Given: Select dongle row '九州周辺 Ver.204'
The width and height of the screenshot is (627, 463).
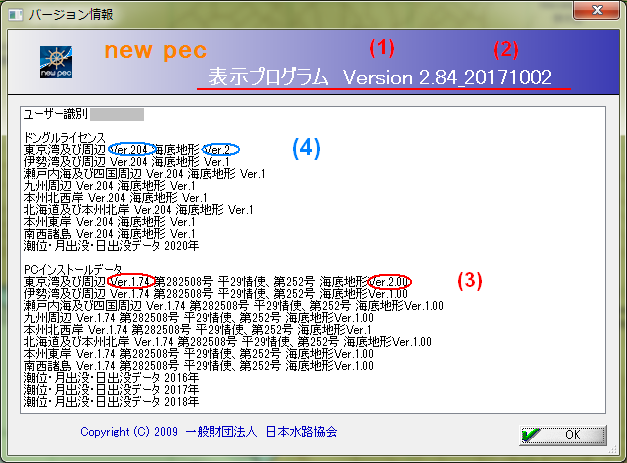Looking at the screenshot, I should (x=110, y=186).
